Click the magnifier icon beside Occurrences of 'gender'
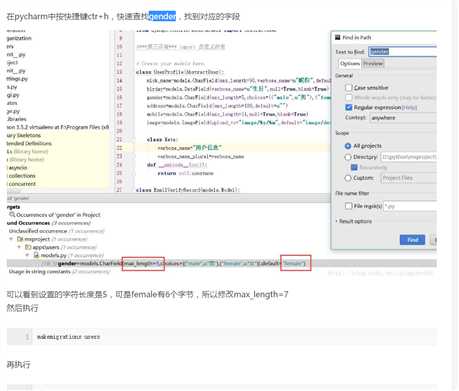 click(12, 215)
